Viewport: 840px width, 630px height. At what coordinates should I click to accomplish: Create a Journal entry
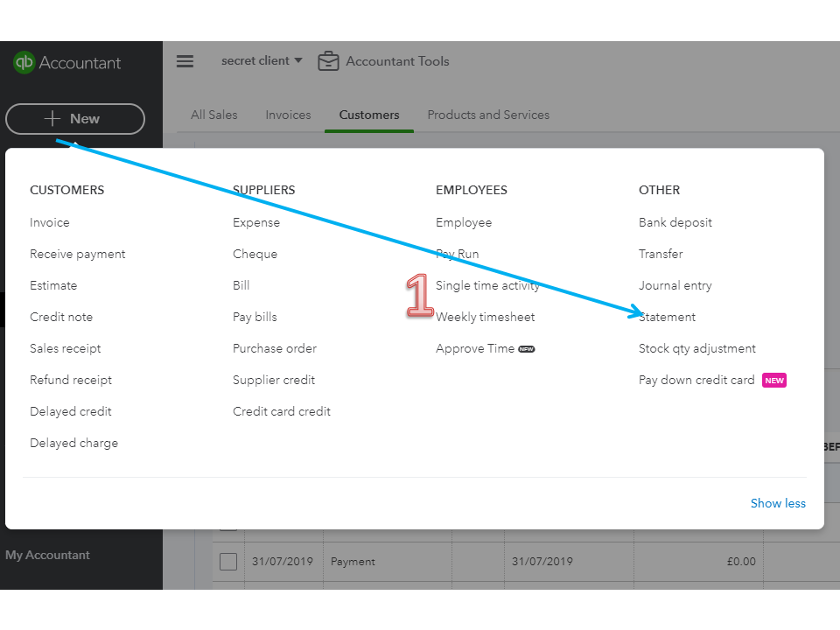click(675, 285)
